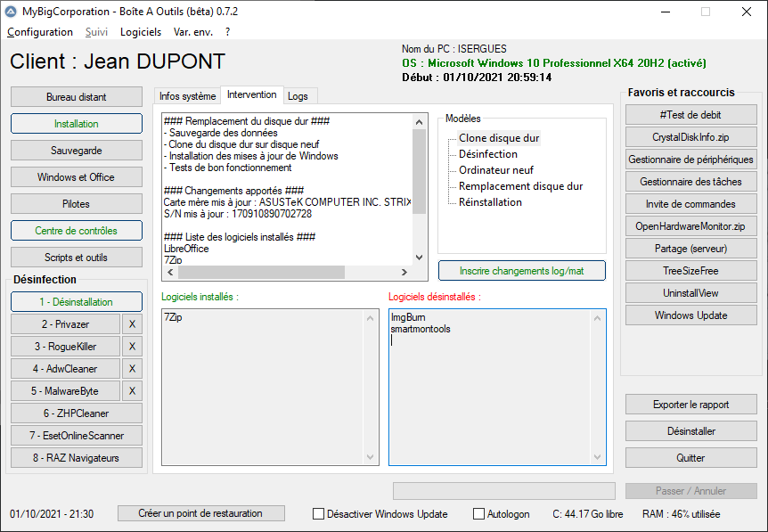768x532 pixels.
Task: Switch to the Logs tab
Action: [298, 96]
